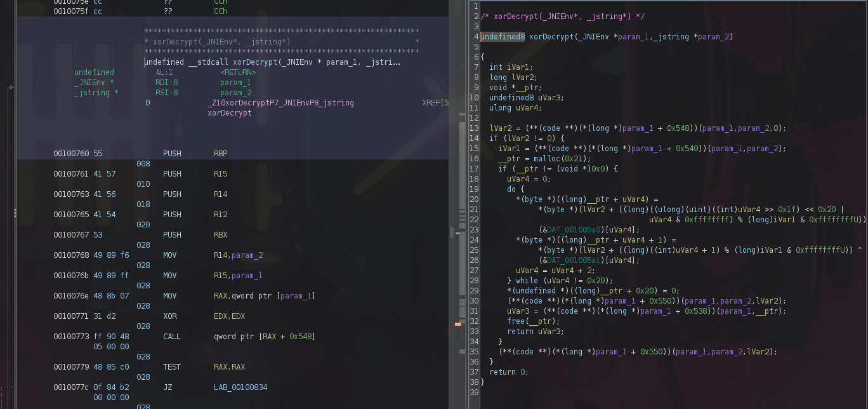Select the xorDecrypt name in decompiler signature
This screenshot has width=868, height=409.
coord(550,37)
